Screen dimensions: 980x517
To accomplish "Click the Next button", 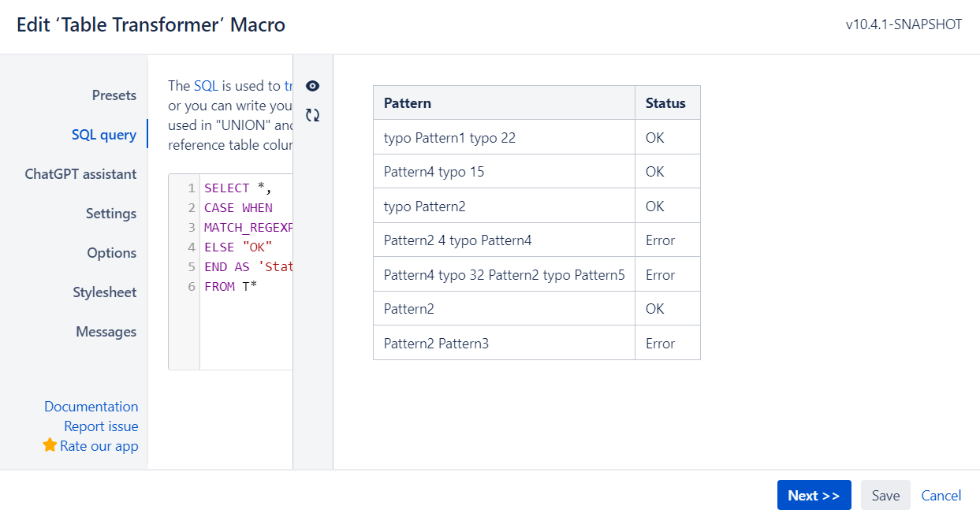I will point(814,495).
